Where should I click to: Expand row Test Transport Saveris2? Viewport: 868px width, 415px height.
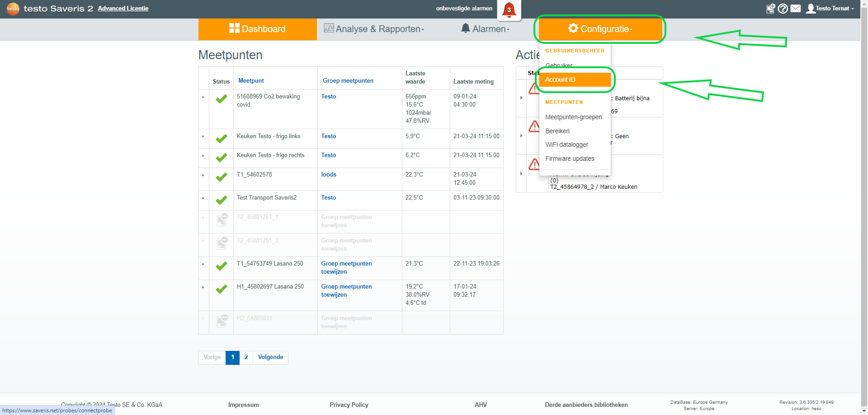point(203,198)
